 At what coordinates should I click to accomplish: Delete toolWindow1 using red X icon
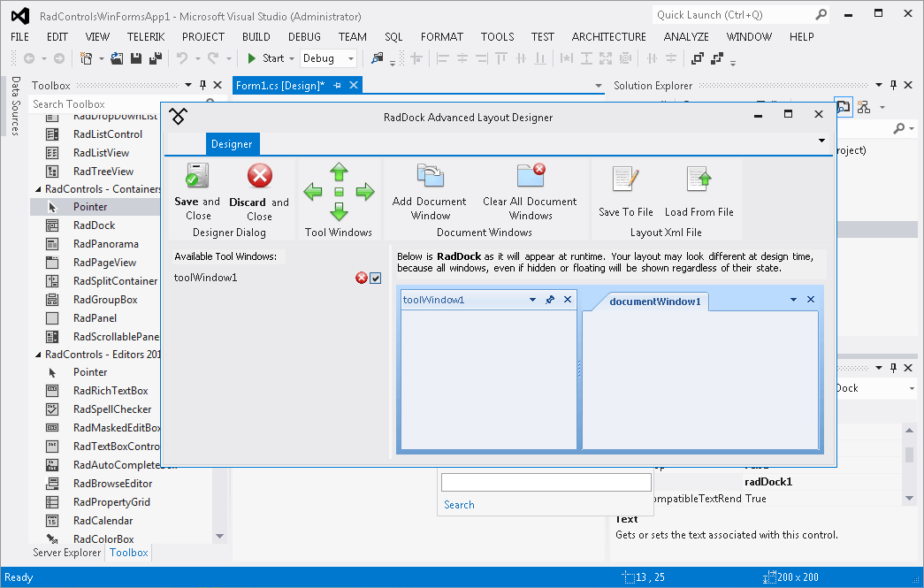362,279
